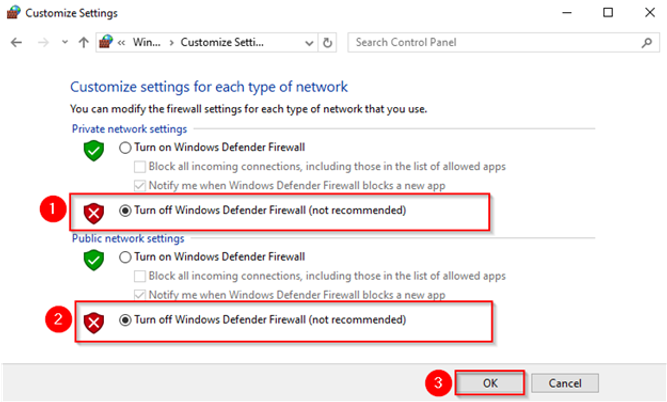This screenshot has width=667, height=402.
Task: Click into the Search Control Panel field
Action: pos(490,43)
